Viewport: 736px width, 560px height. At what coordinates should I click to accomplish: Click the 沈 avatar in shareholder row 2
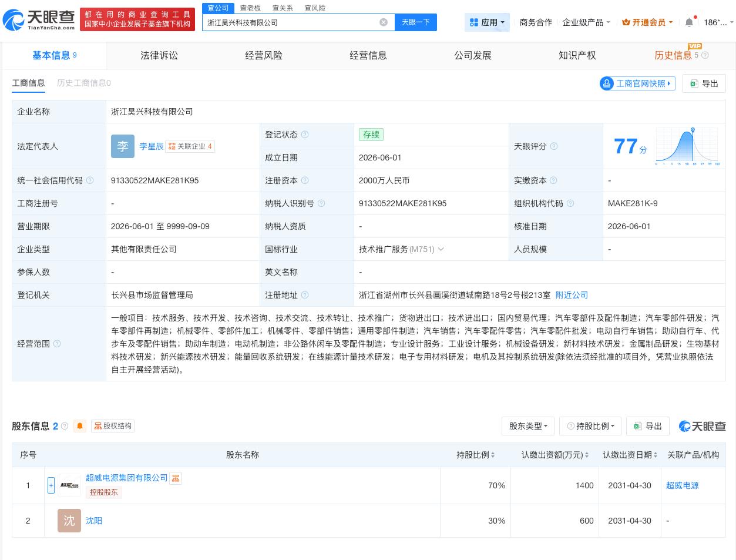[x=69, y=521]
